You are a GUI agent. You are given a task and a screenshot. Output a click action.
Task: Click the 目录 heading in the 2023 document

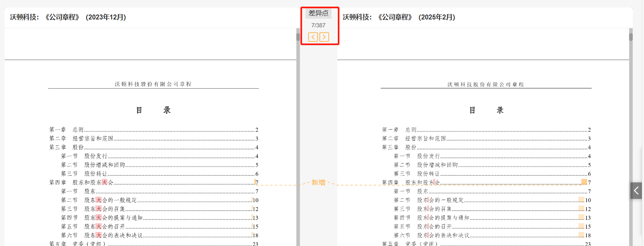click(x=154, y=110)
